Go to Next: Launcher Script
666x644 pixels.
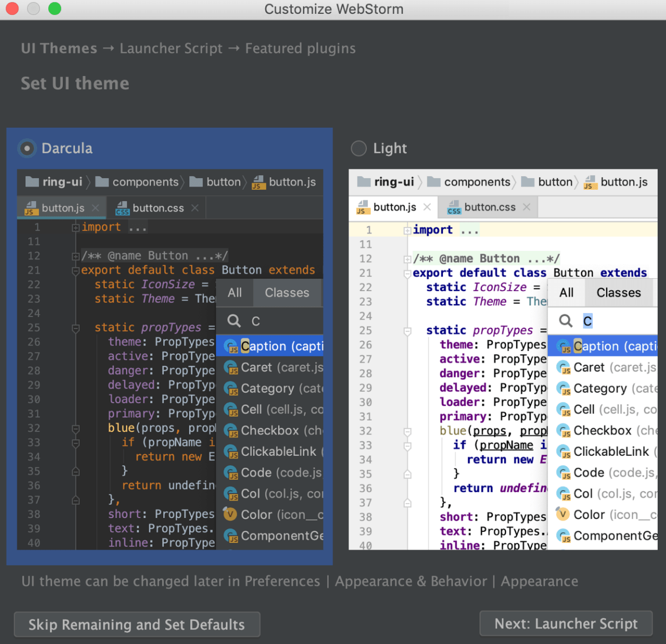(x=566, y=623)
